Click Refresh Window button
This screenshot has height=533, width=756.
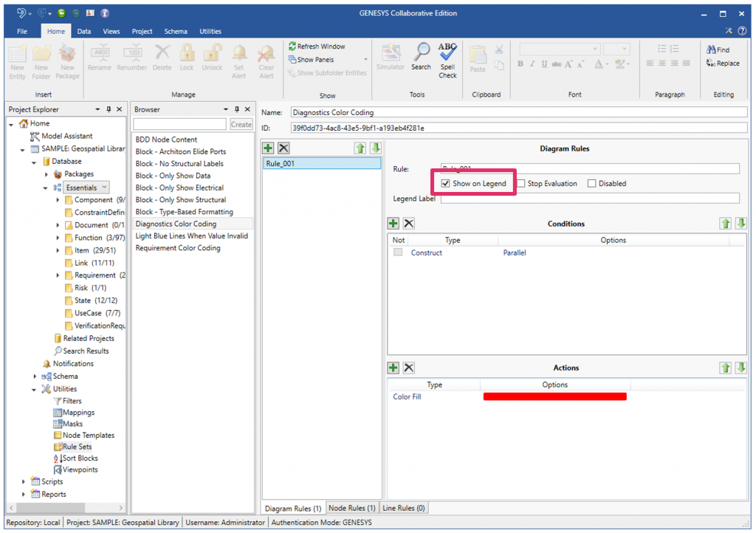(x=317, y=47)
